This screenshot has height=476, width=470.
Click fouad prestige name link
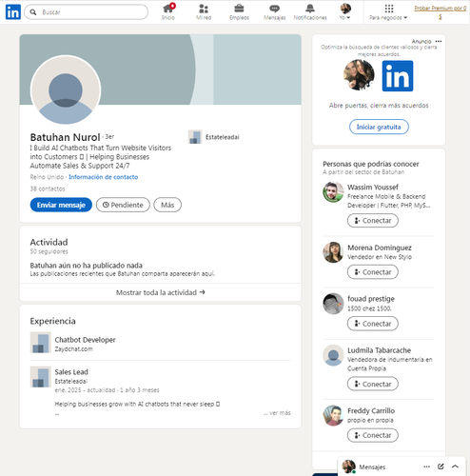pos(371,299)
